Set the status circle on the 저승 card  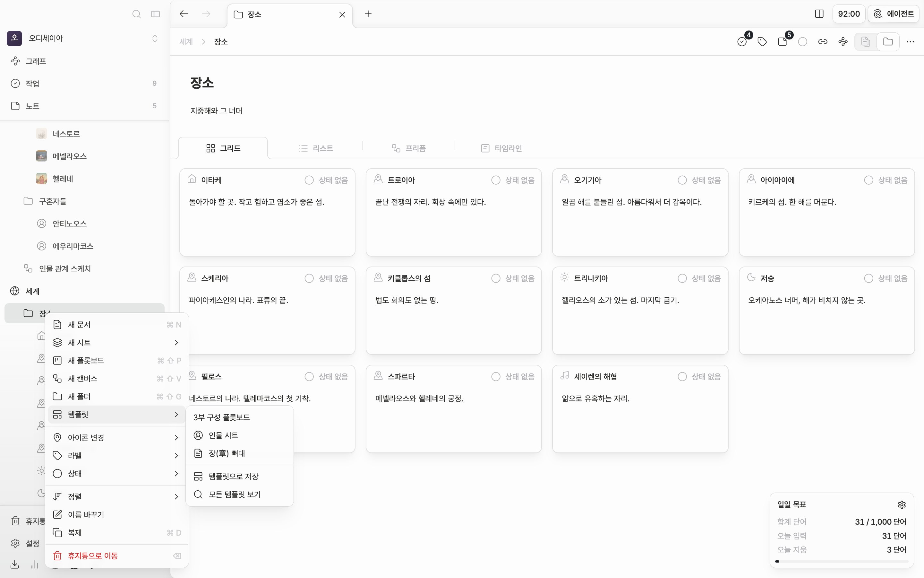[x=868, y=278]
